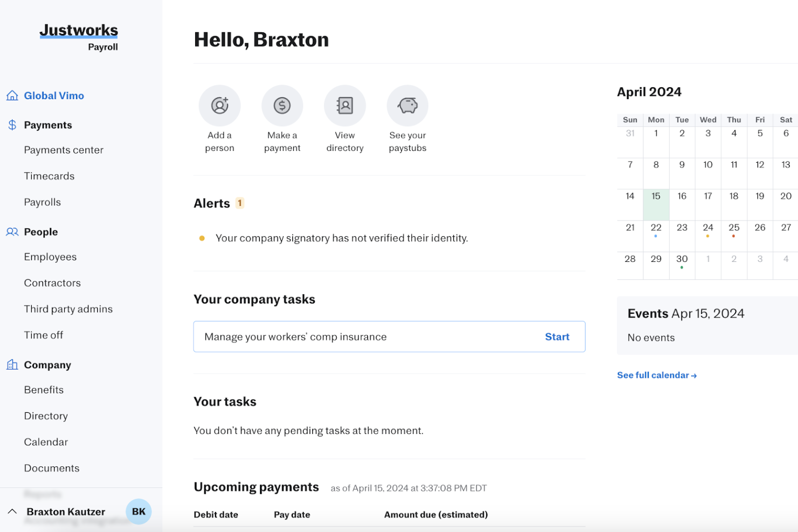Click the signatory identity alert dot
The width and height of the screenshot is (798, 532).
(x=202, y=238)
